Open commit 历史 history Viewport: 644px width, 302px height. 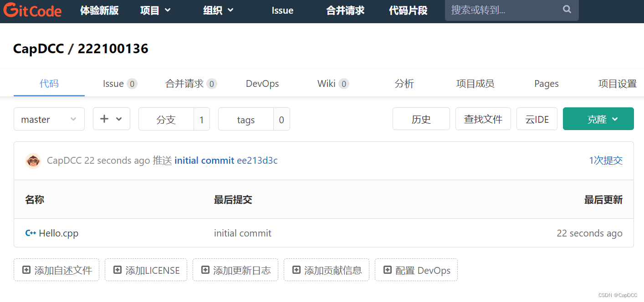click(x=421, y=119)
